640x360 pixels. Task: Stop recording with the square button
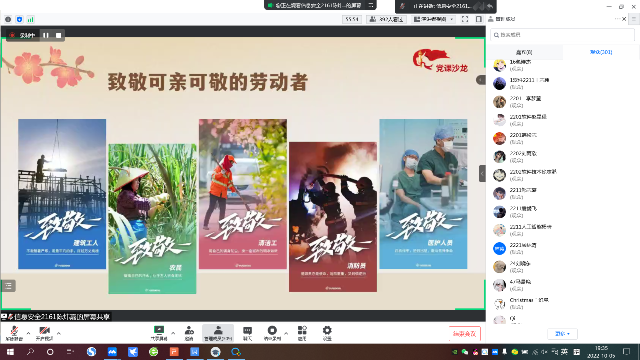(x=58, y=36)
